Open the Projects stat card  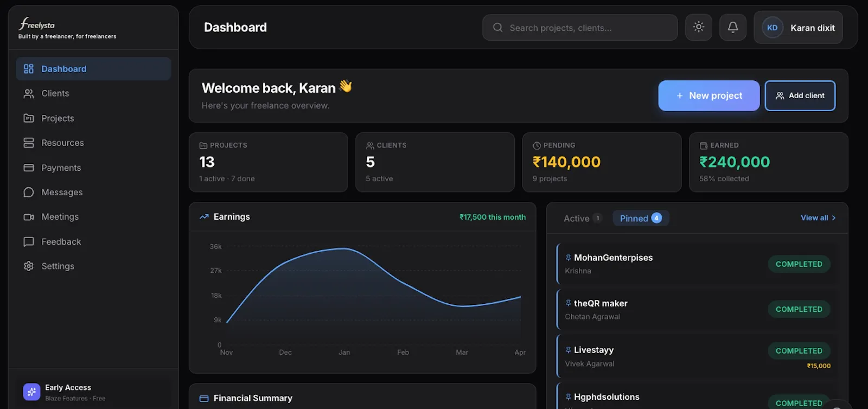click(269, 162)
